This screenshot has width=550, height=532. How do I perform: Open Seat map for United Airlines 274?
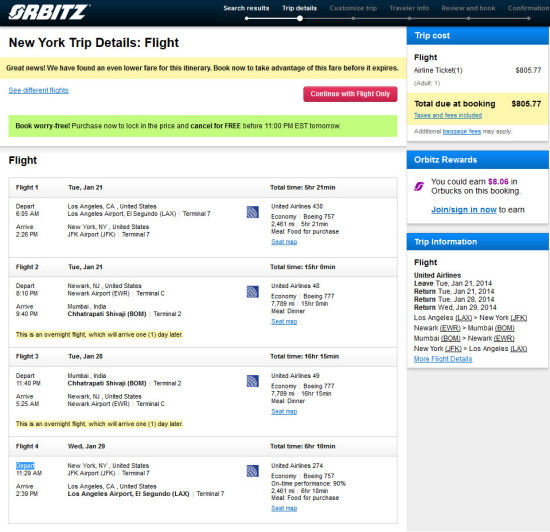(284, 508)
